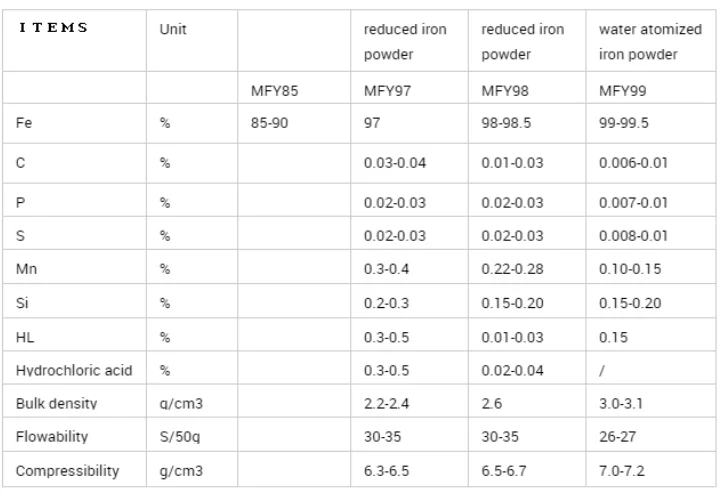Viewport: 723px width, 503px height.
Task: Click the MFY97 grade cell
Action: (386, 91)
